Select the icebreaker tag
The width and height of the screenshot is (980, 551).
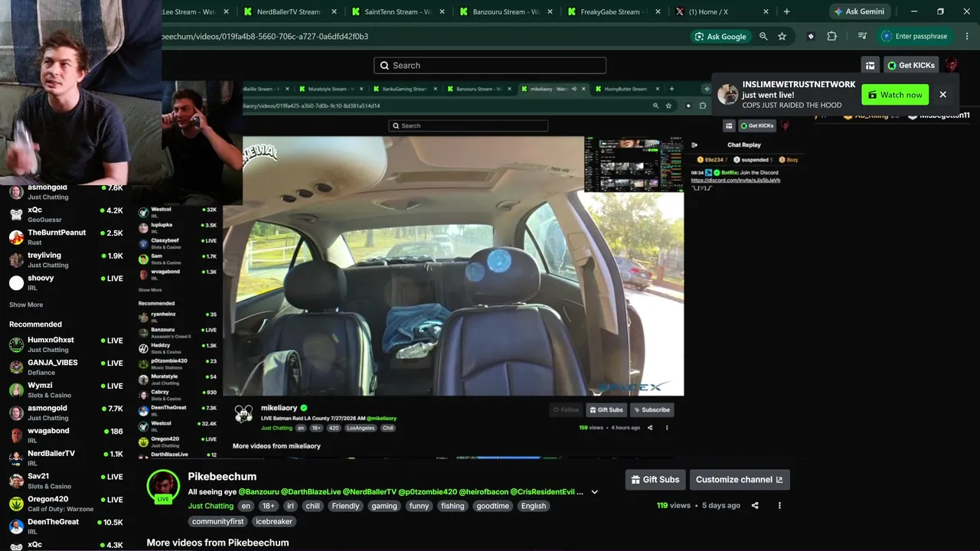pos(274,522)
